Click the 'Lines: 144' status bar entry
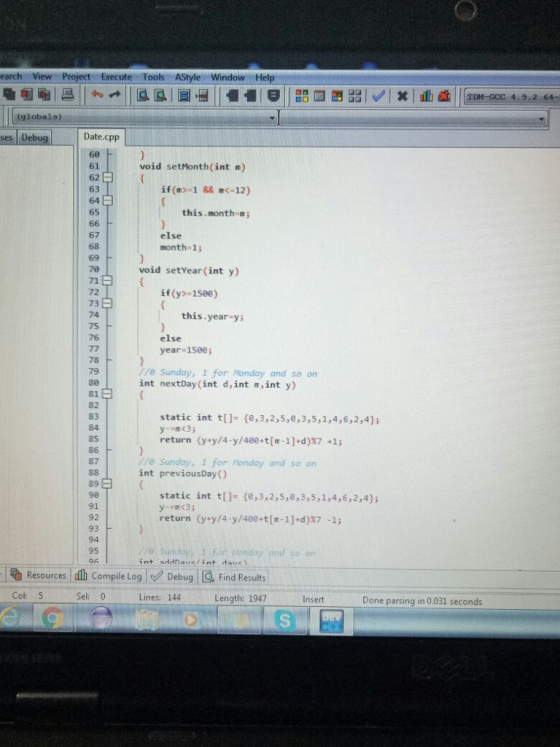Screen dimensions: 560x747 160,597
